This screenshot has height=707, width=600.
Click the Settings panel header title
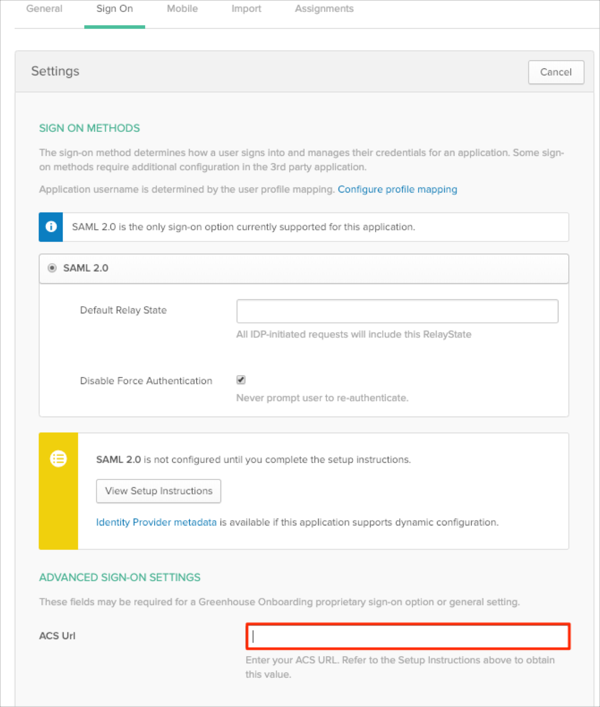pos(55,72)
